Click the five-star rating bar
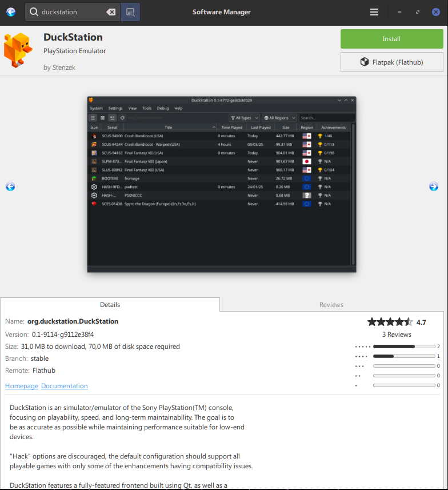 (x=404, y=346)
